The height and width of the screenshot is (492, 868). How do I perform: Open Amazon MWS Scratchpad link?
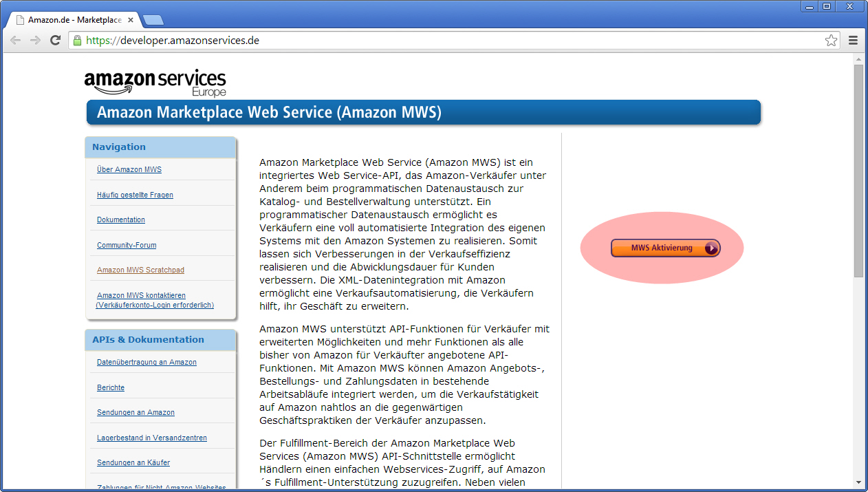coord(140,270)
